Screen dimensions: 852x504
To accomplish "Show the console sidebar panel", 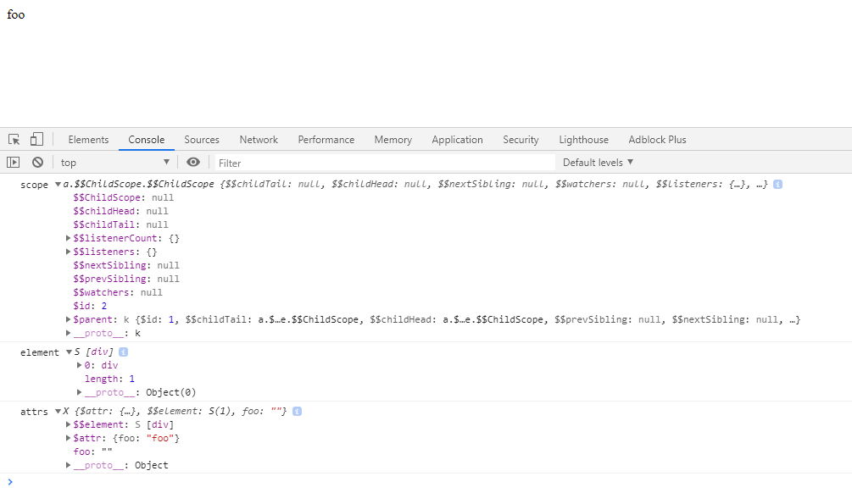I will 14,163.
